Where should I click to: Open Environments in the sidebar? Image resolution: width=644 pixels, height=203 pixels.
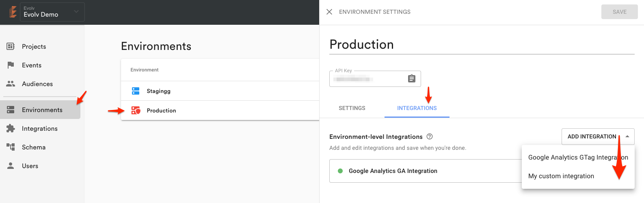(x=42, y=110)
